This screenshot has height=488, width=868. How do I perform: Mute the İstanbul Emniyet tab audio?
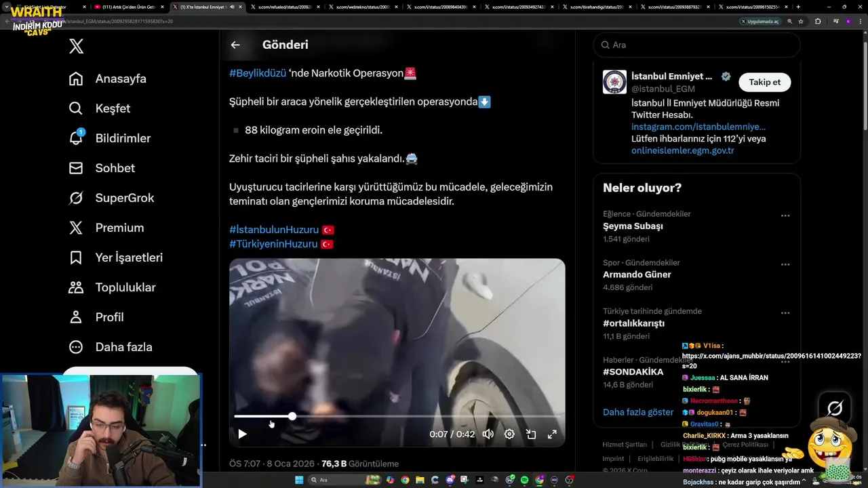(232, 7)
